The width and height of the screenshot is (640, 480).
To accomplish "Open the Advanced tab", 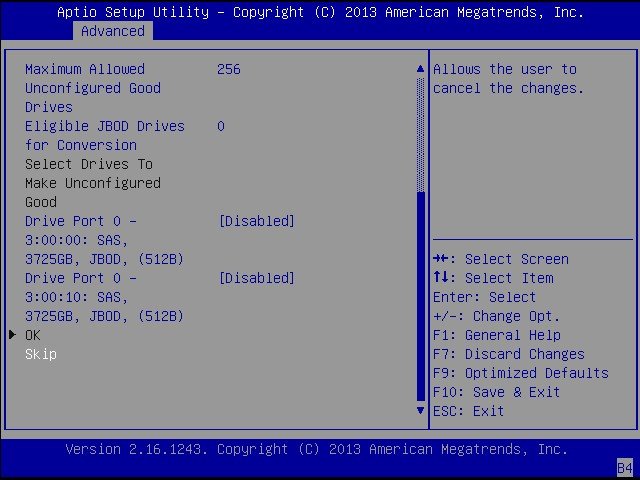I will pyautogui.click(x=113, y=31).
